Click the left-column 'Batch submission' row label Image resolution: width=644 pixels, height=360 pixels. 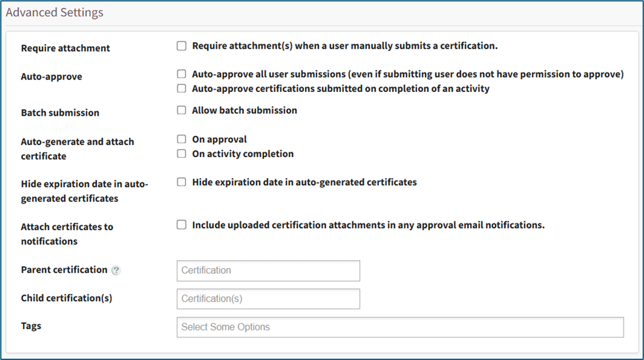click(x=60, y=113)
